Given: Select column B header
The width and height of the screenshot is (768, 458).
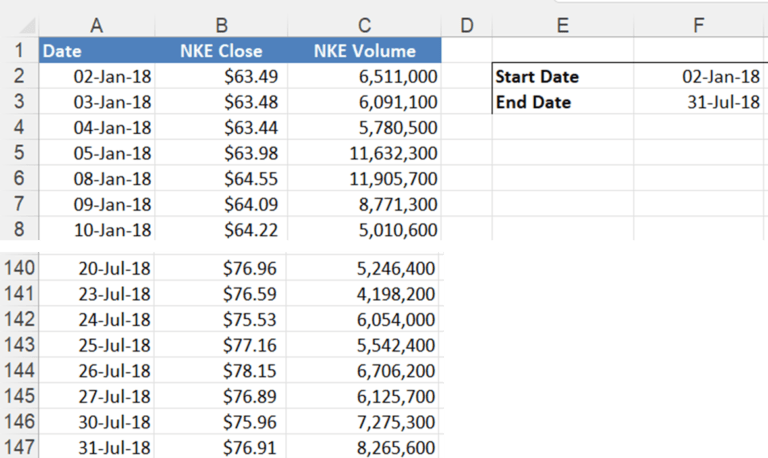Looking at the screenshot, I should 221,23.
